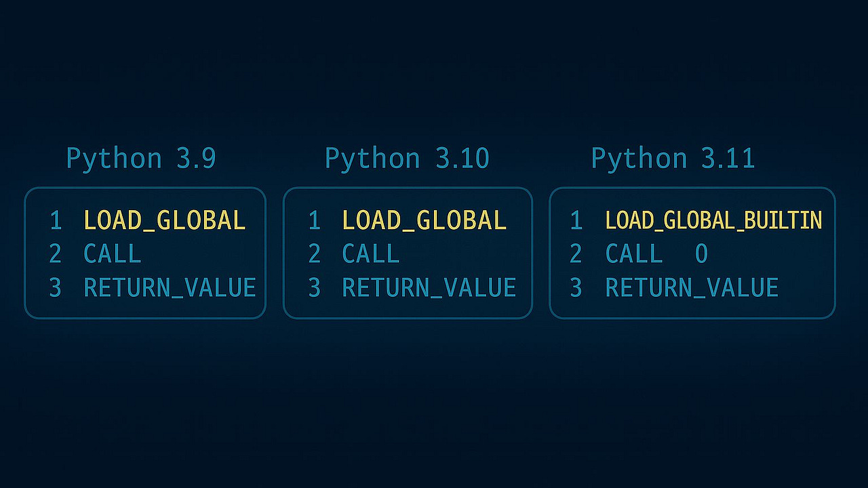The width and height of the screenshot is (868, 488).
Task: Click the Python 3.11 heading
Action: (673, 159)
